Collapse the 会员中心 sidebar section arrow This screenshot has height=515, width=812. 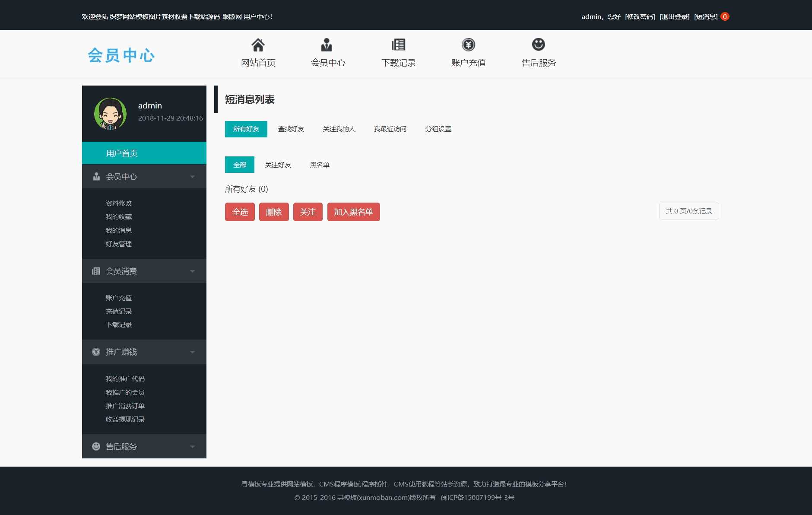click(193, 177)
